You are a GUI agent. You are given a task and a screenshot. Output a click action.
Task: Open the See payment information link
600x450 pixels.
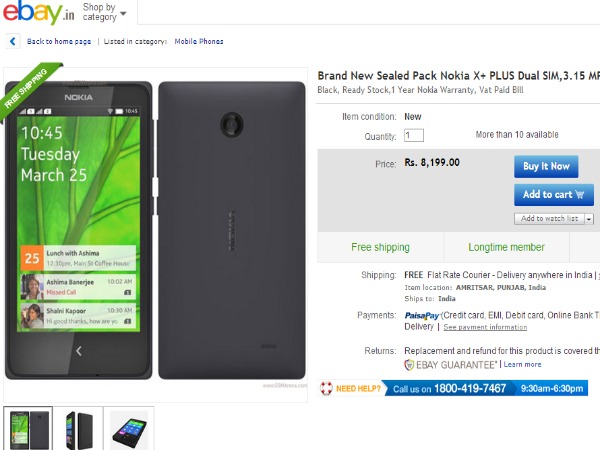485,327
